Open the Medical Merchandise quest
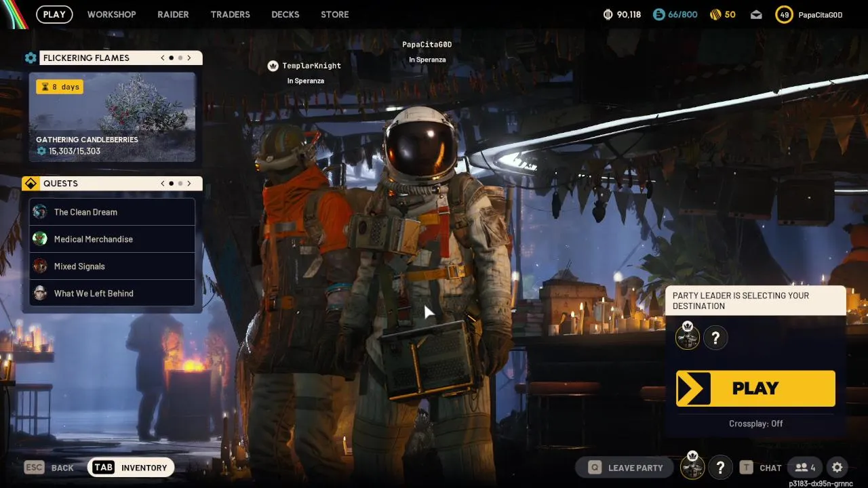 coord(112,239)
